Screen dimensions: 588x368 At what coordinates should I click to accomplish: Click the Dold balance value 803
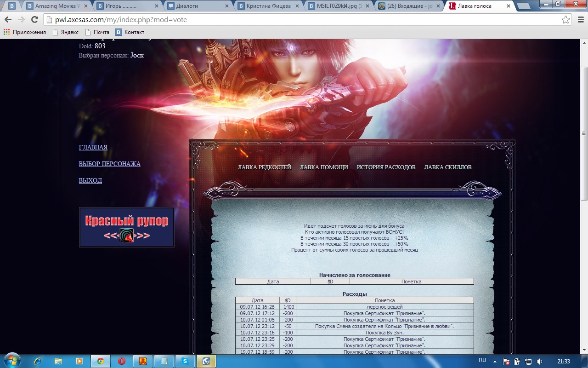click(x=100, y=46)
